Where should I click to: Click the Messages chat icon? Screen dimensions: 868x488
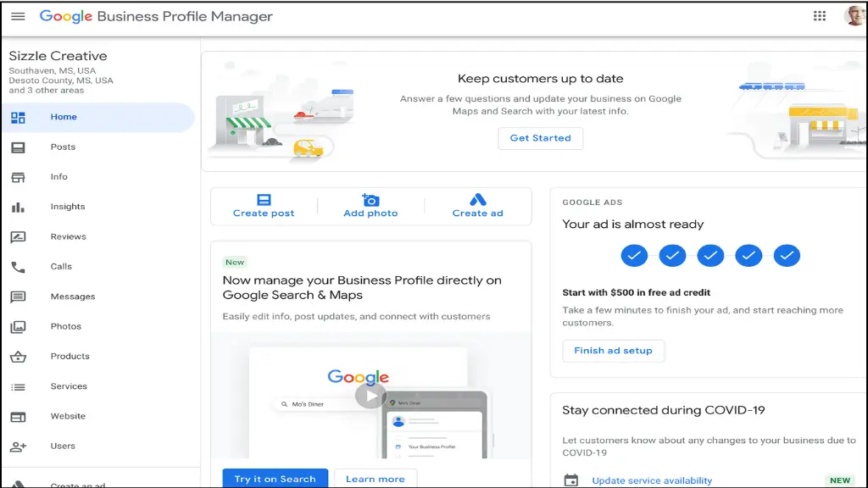coord(18,297)
